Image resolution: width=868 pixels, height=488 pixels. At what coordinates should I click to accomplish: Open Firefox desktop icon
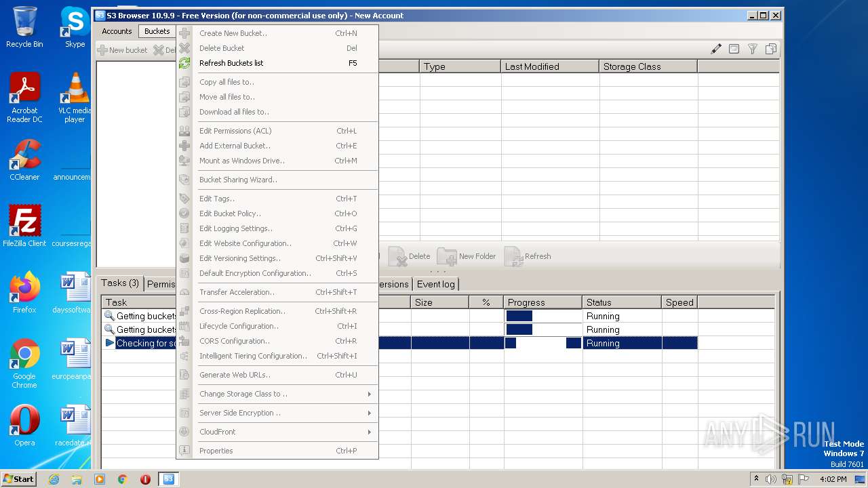click(24, 292)
